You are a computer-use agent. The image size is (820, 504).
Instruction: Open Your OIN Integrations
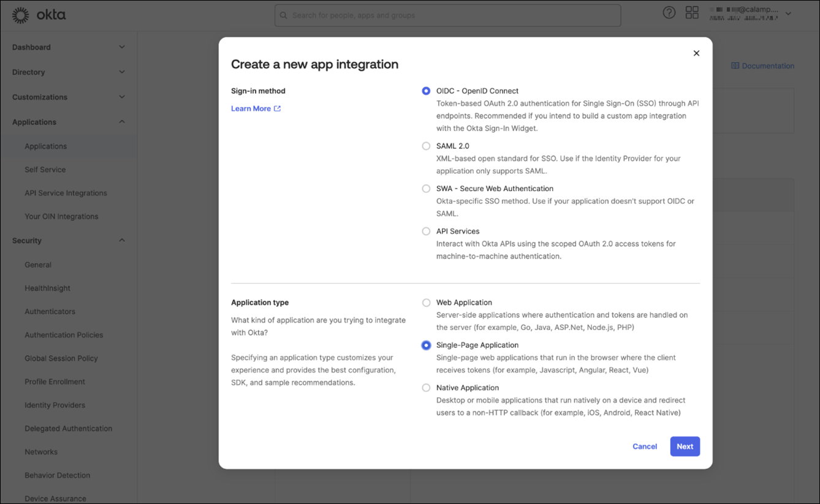(61, 216)
